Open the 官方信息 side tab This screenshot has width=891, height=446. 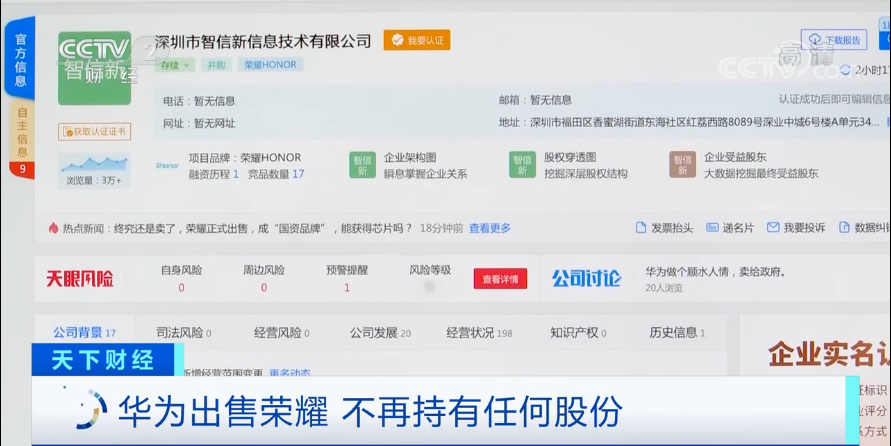[x=20, y=59]
